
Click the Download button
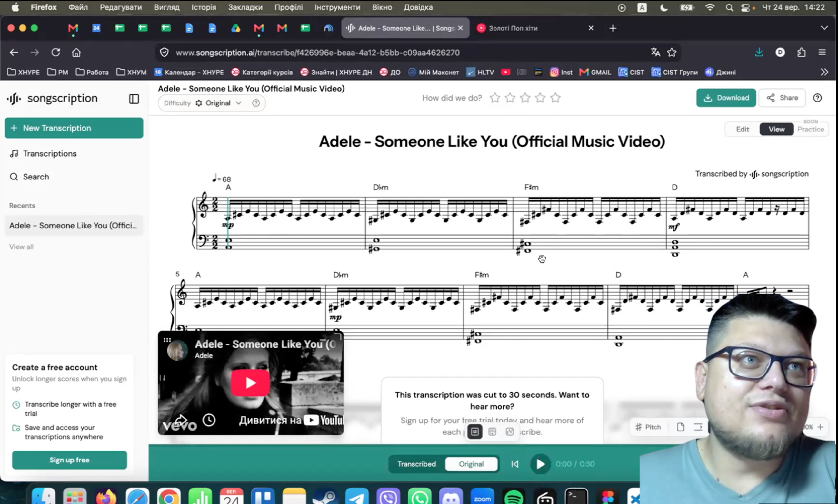click(726, 98)
